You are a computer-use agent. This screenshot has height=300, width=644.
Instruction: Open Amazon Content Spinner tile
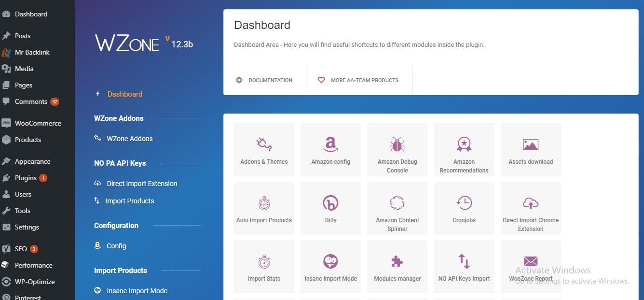coord(397,208)
